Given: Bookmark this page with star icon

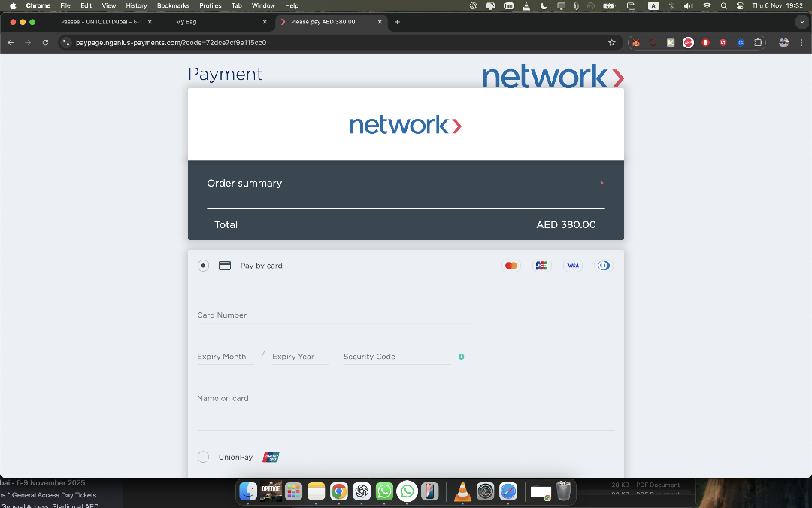Looking at the screenshot, I should pos(612,43).
